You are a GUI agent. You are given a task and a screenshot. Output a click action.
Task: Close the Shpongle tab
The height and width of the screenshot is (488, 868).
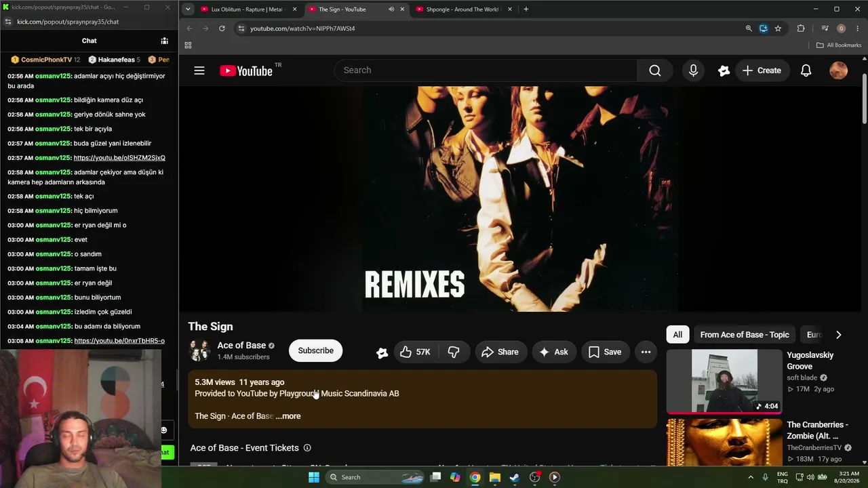[x=509, y=9]
